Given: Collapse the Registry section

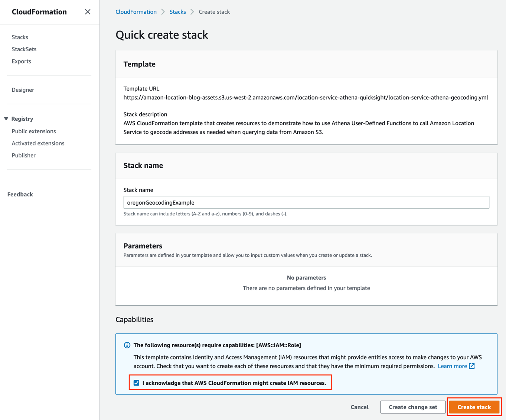Looking at the screenshot, I should pyautogui.click(x=6, y=118).
